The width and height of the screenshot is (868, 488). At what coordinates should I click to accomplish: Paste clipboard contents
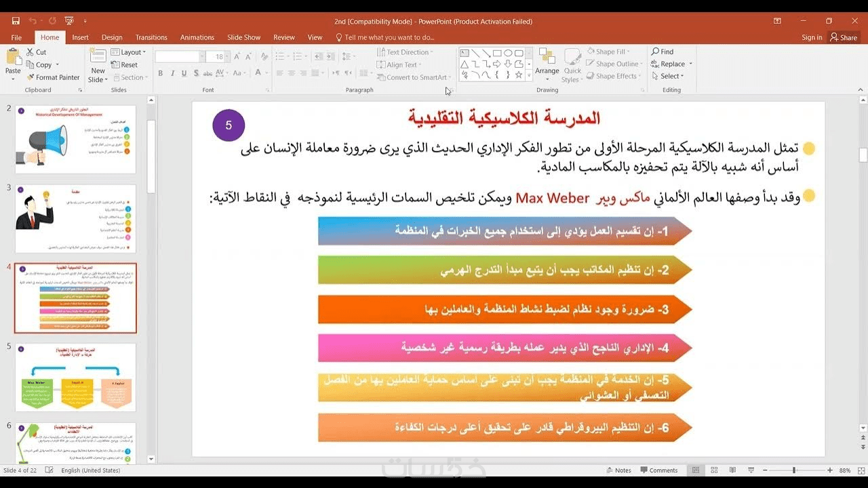[x=13, y=64]
